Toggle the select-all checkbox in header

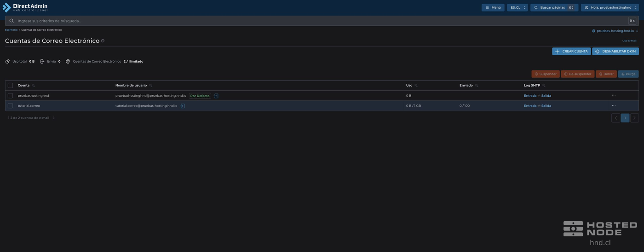click(x=10, y=85)
